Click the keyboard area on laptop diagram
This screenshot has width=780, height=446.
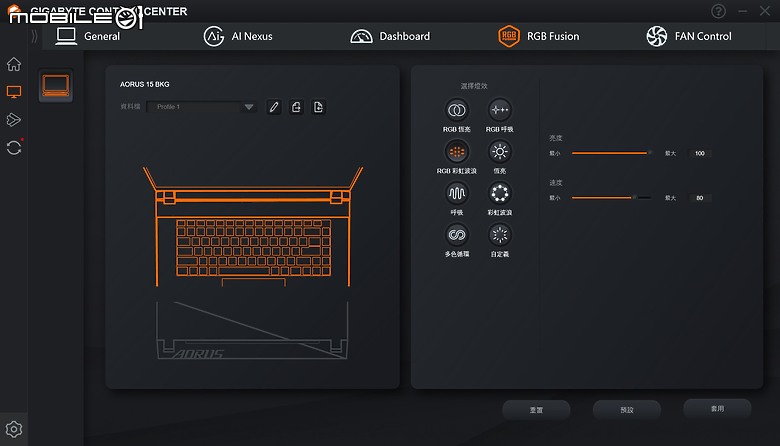pyautogui.click(x=253, y=248)
